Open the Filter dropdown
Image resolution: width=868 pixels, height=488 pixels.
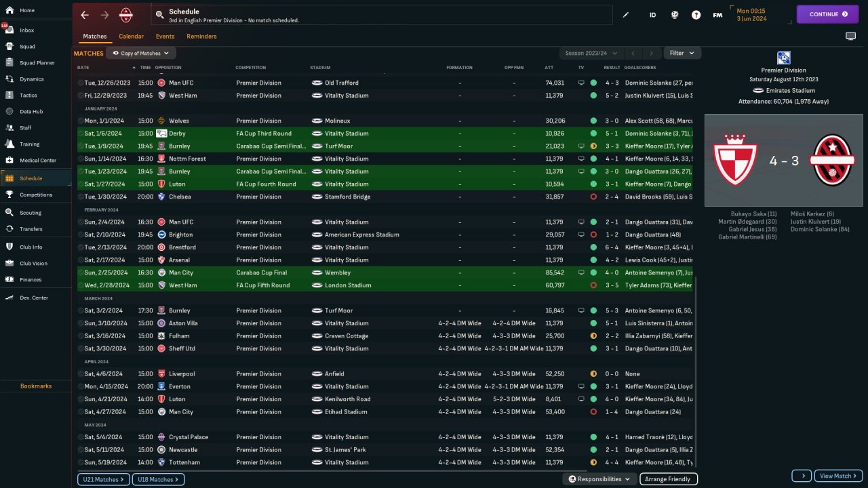tap(682, 53)
